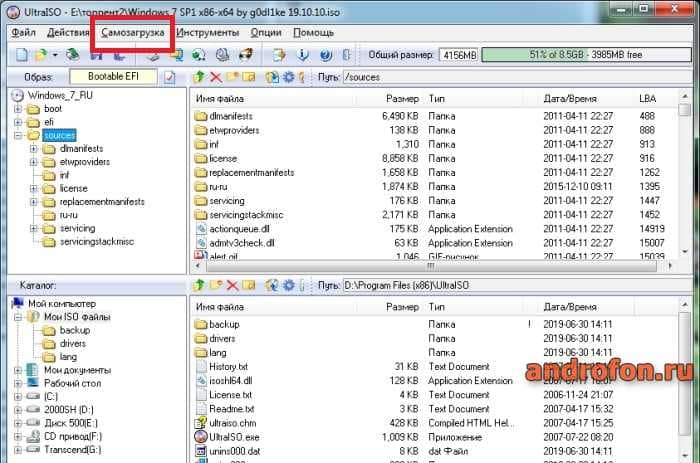Viewport: 700px width, 463px height.
Task: Select actionqueue.dll in image file list
Action: point(239,229)
